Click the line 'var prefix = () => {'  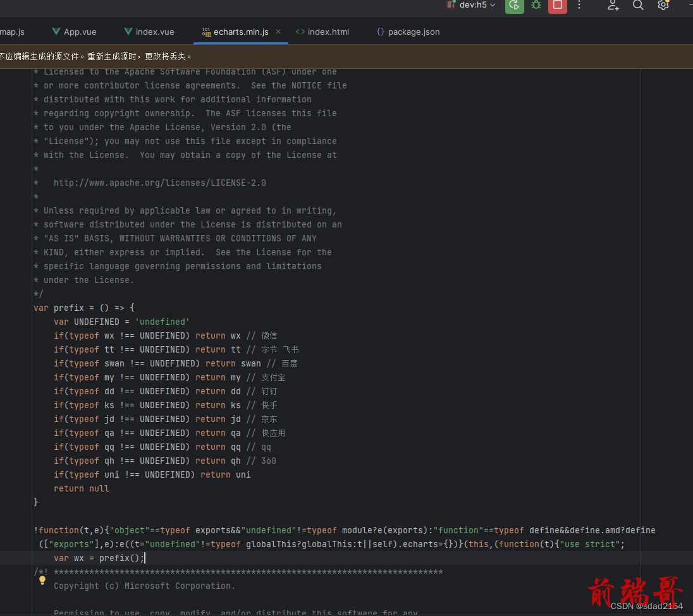(84, 308)
